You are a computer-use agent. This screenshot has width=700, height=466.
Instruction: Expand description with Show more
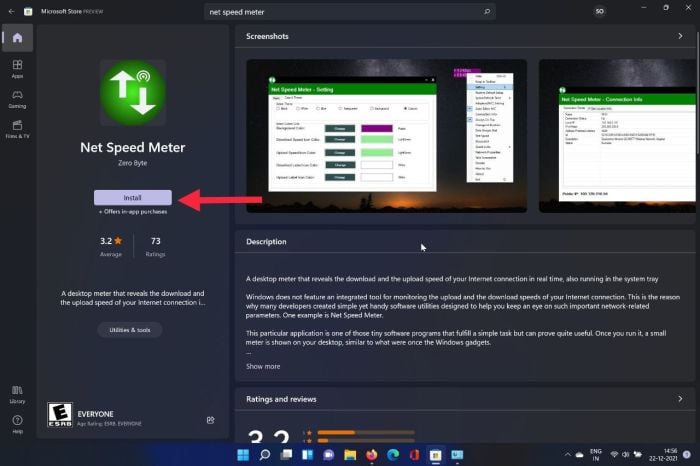tap(263, 366)
